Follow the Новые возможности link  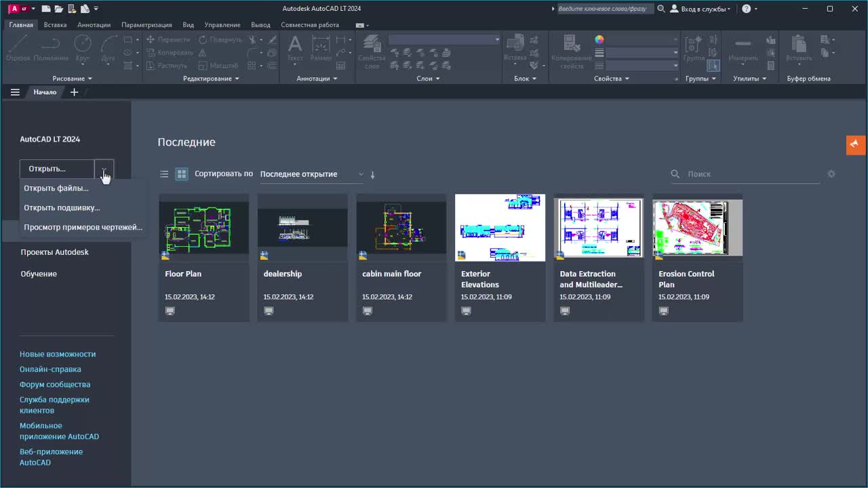[x=58, y=354]
